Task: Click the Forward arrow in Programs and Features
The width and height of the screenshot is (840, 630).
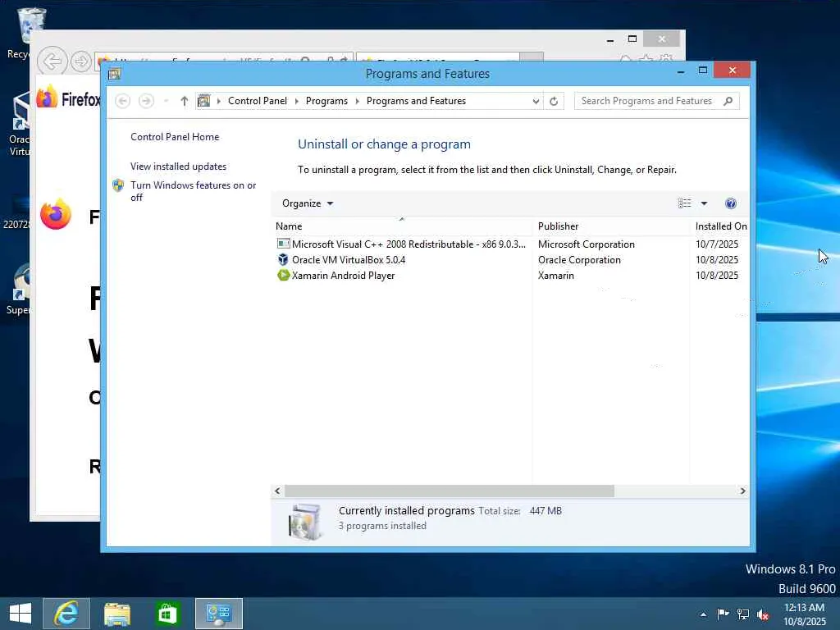Action: click(x=146, y=101)
